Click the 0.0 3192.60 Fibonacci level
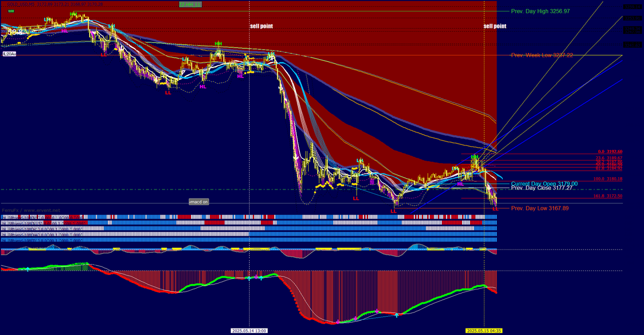 tap(610, 152)
